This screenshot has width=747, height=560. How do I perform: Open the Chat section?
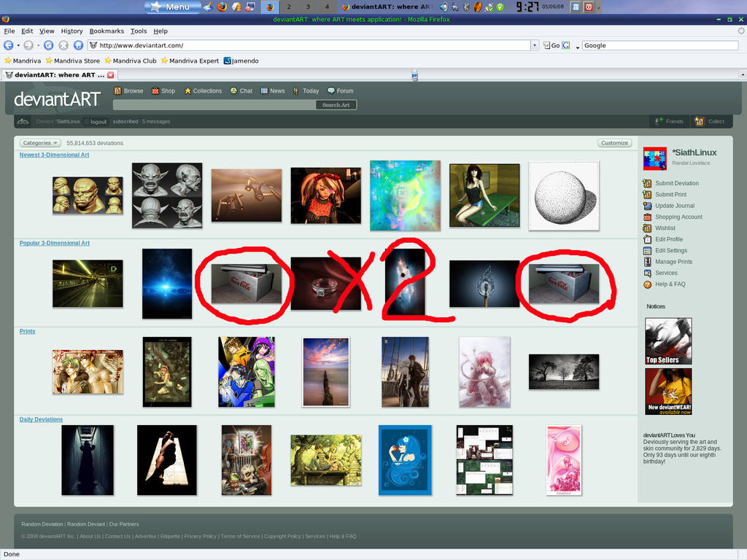(x=241, y=91)
